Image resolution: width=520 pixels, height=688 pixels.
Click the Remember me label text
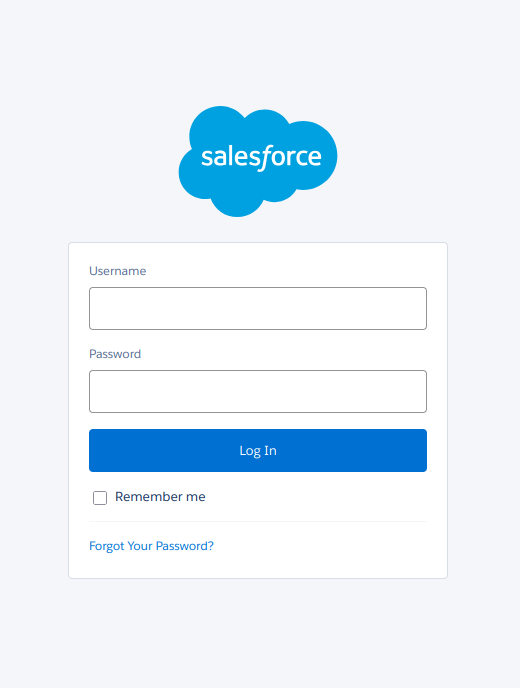coord(160,497)
